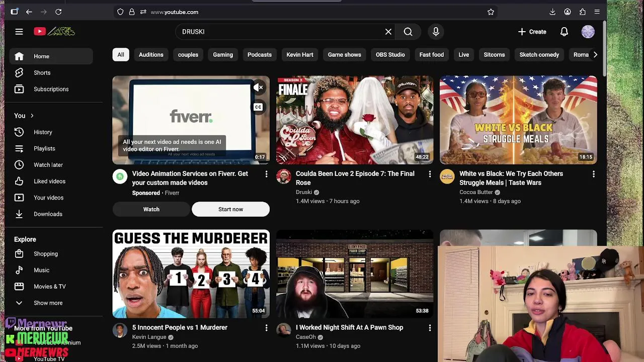This screenshot has width=644, height=362.
Task: Open options for Pawn Shop video
Action: click(x=430, y=328)
